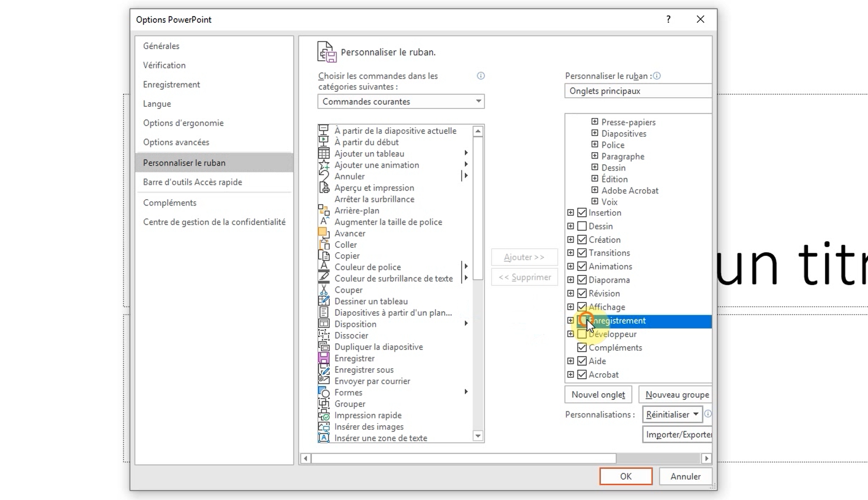Click the Insérer des images icon

coord(324,426)
